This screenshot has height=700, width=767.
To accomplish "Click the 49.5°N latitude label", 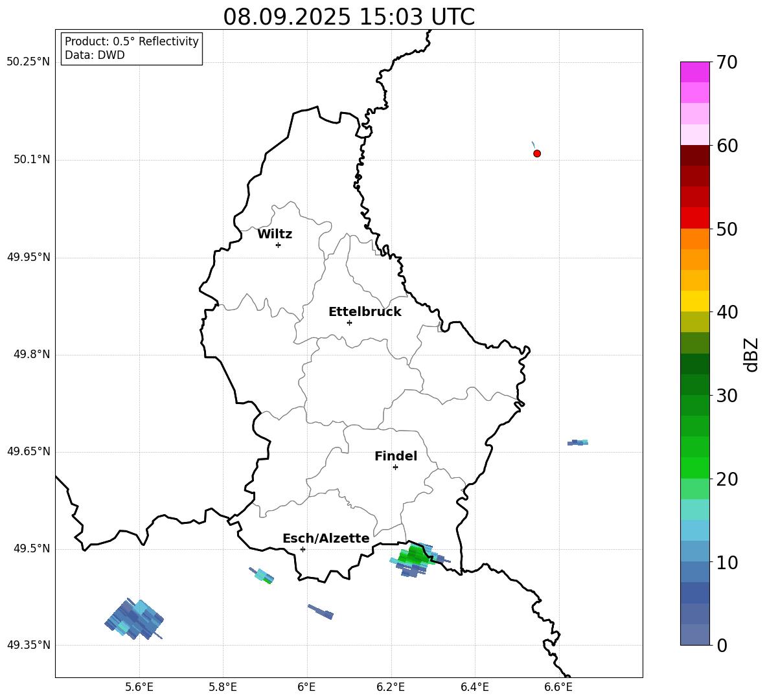I will (32, 548).
